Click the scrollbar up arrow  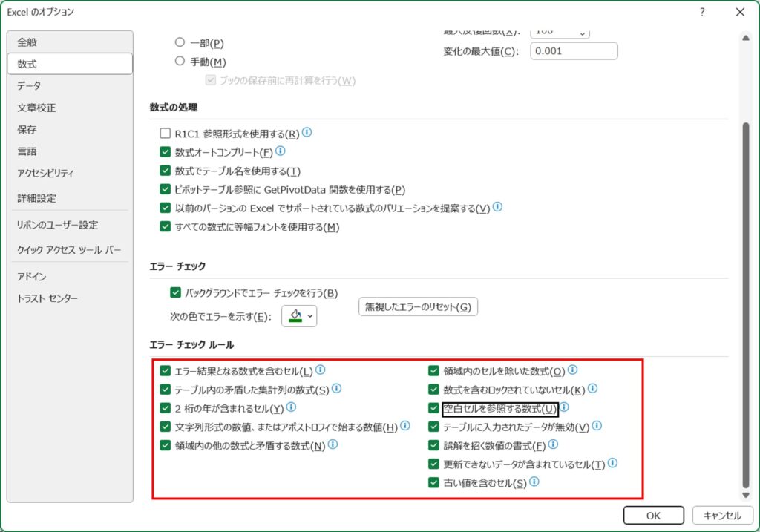tap(746, 38)
